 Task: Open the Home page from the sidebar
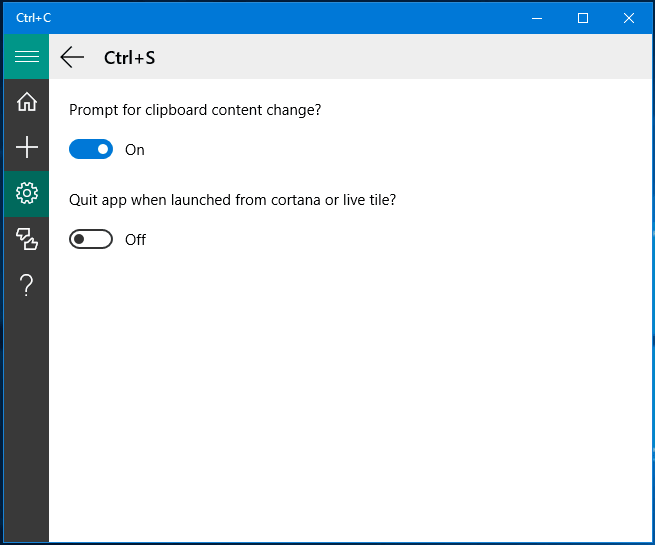tap(27, 102)
